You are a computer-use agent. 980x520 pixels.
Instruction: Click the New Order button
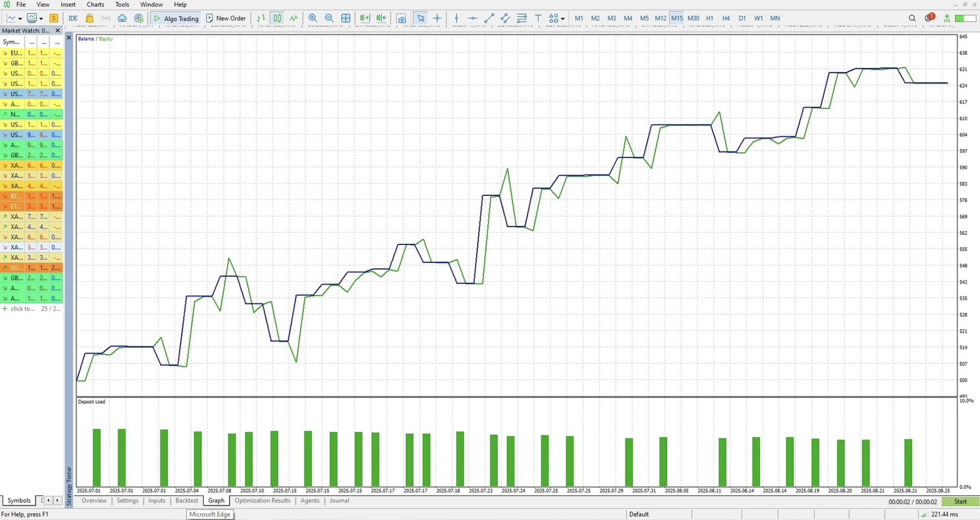(226, 18)
